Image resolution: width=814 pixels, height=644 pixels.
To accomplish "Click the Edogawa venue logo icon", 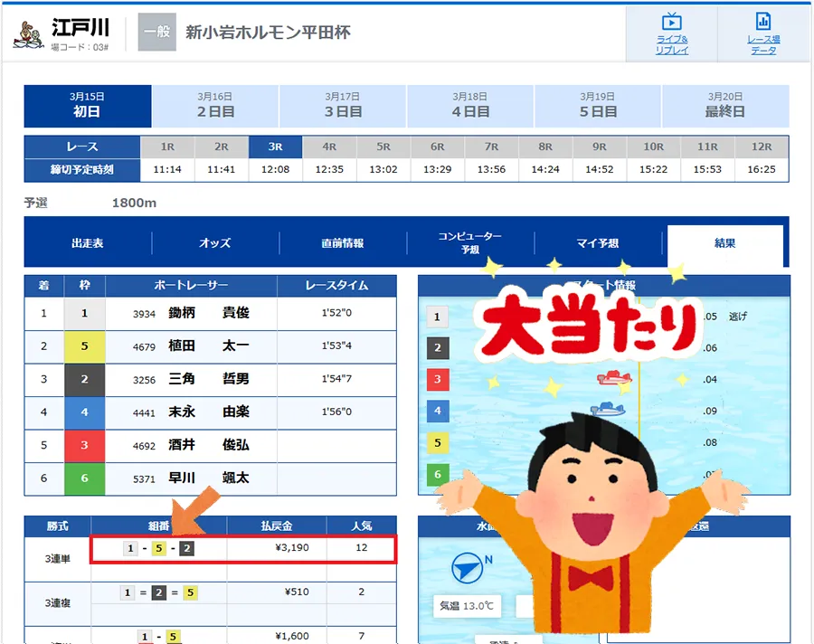I will [x=29, y=32].
